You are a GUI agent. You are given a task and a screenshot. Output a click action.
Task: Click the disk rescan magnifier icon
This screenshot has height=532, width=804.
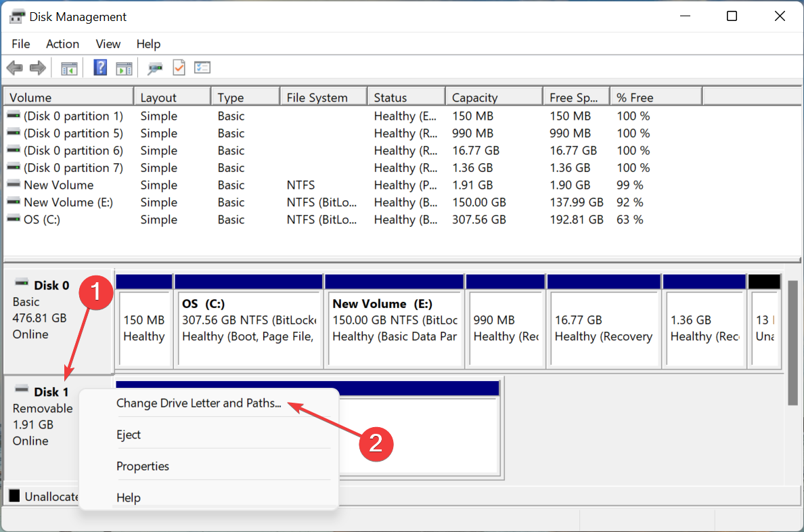[154, 68]
